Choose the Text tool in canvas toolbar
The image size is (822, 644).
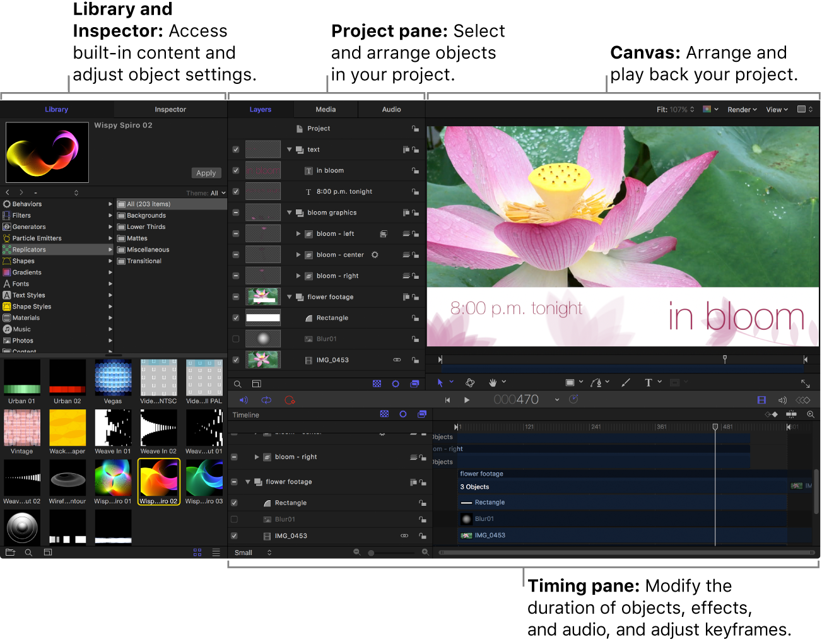tap(648, 383)
